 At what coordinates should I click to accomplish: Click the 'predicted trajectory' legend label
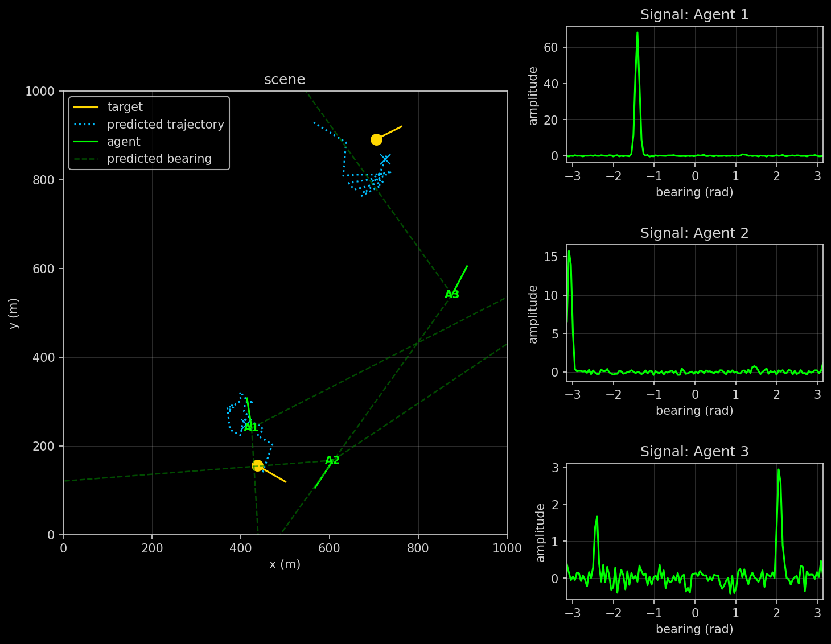(166, 125)
